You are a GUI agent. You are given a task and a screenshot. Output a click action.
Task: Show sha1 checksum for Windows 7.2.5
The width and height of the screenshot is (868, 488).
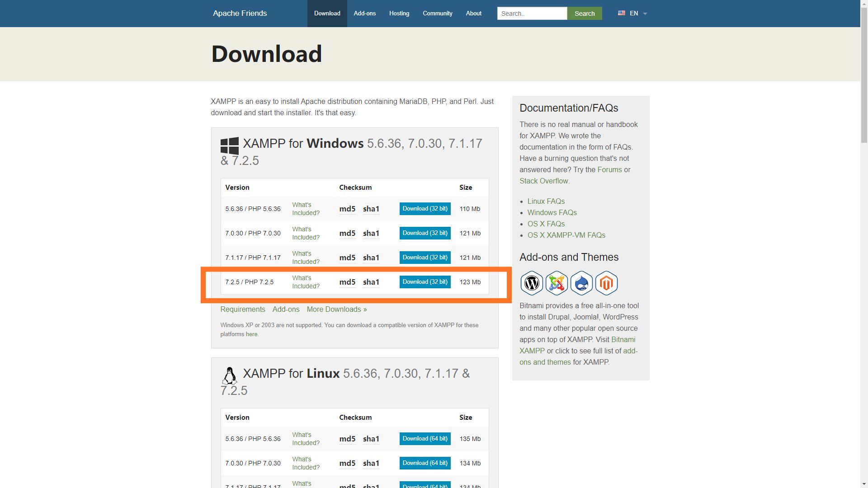[x=371, y=282]
